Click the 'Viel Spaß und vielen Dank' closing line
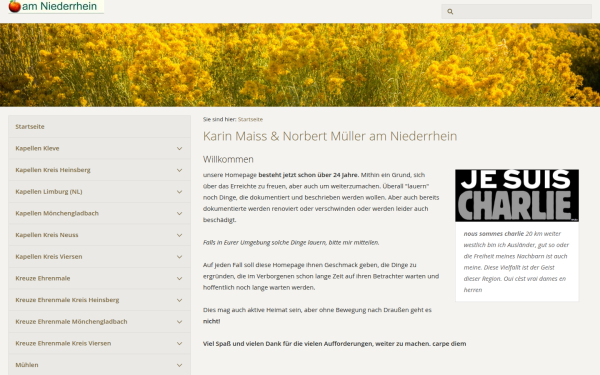 pyautogui.click(x=334, y=344)
